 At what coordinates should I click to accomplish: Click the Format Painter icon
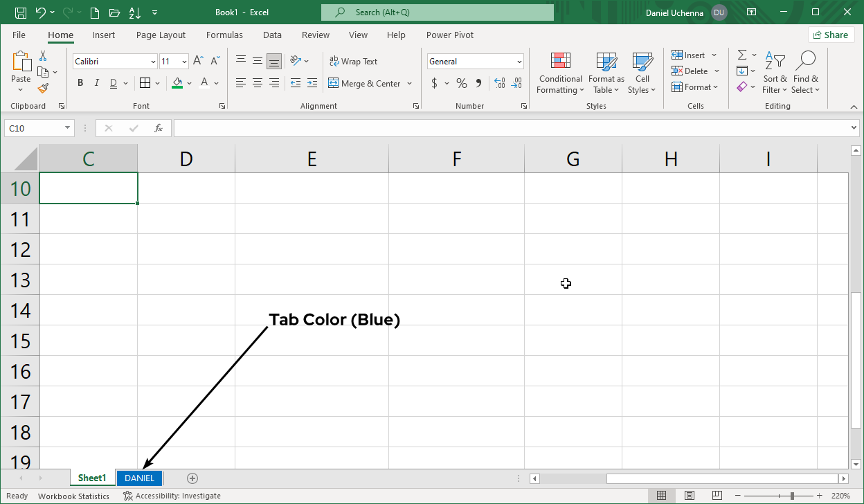pyautogui.click(x=42, y=87)
